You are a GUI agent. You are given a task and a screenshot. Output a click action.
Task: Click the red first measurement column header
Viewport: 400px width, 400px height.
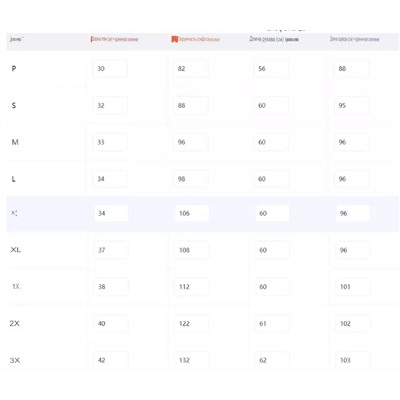114,39
